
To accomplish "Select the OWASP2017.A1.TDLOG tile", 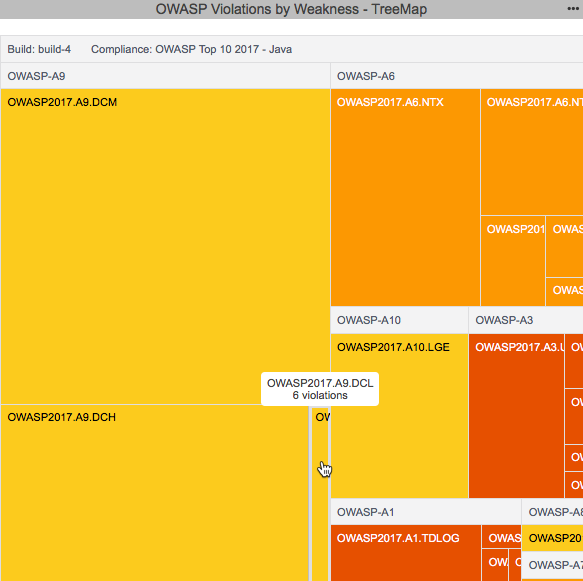I will (x=406, y=553).
